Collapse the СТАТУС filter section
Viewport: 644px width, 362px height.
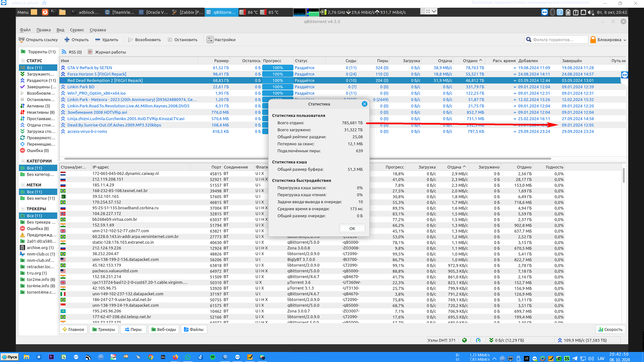(23, 61)
